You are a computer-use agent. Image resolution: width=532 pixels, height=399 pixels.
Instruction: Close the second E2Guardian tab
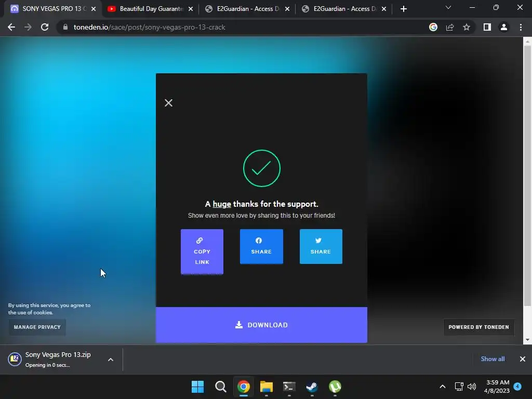point(384,9)
